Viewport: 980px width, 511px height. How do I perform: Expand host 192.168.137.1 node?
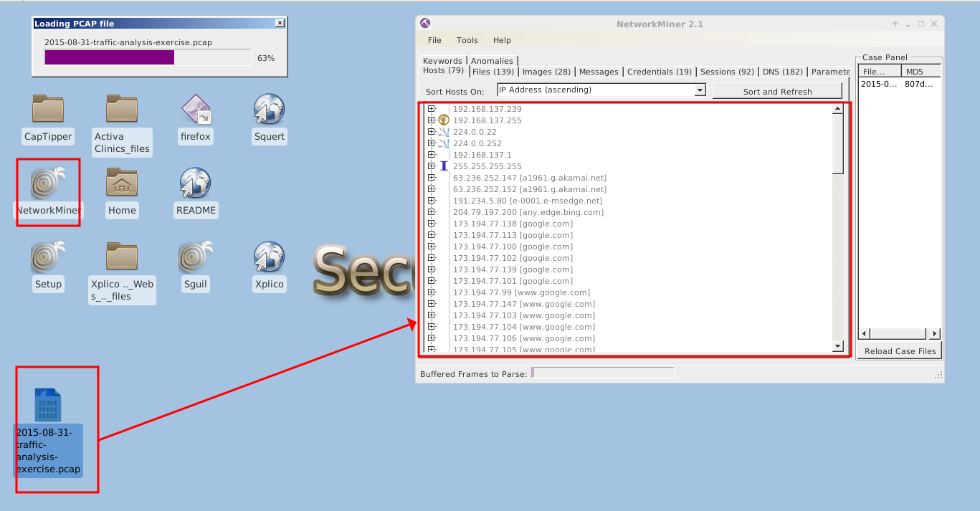[431, 155]
